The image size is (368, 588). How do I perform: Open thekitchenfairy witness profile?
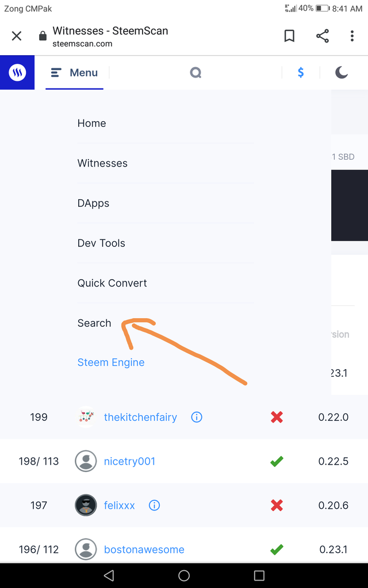coord(140,417)
